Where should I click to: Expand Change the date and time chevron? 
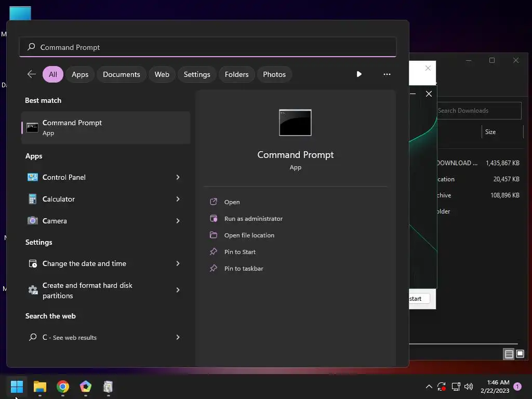coord(178,263)
